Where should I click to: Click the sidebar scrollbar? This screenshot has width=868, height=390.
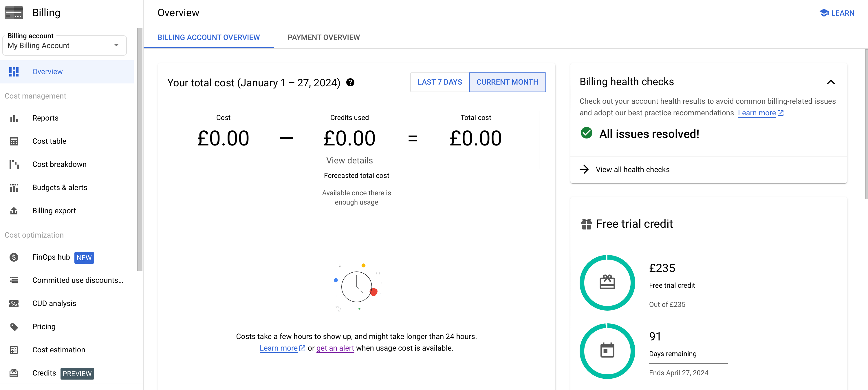(140, 150)
